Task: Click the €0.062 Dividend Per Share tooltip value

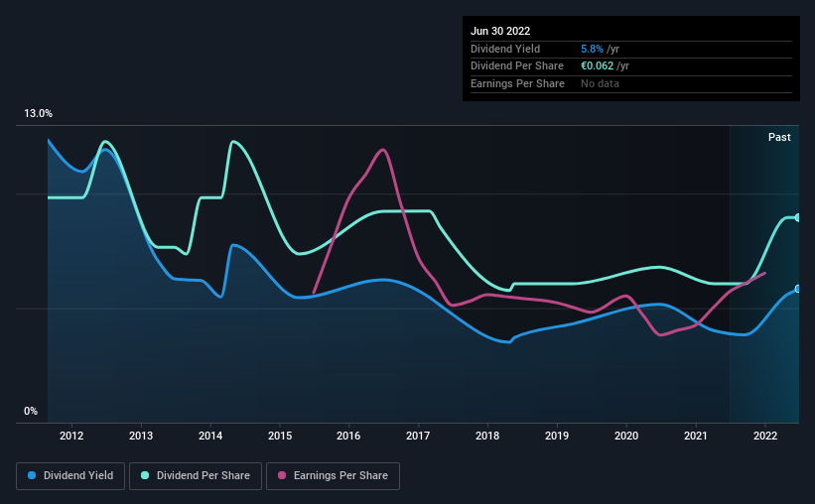Action: click(x=598, y=66)
